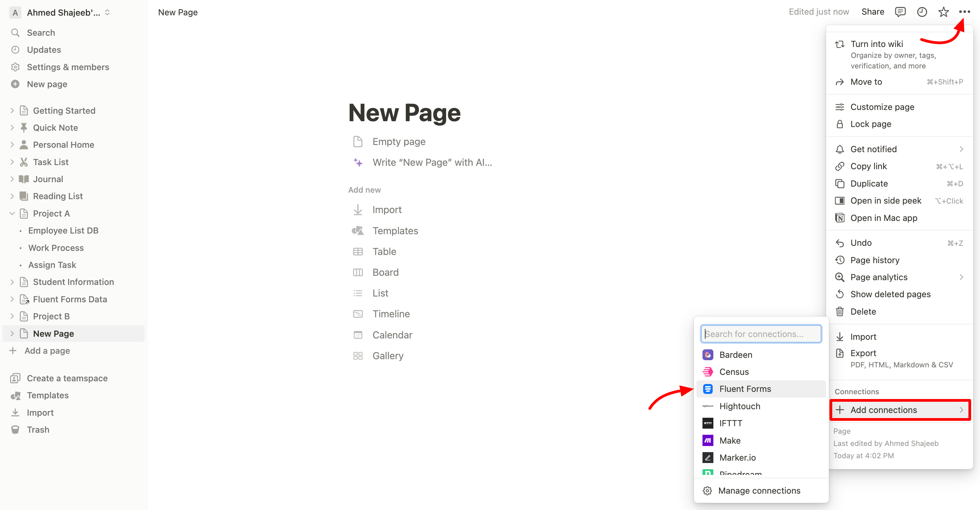This screenshot has width=980, height=510.
Task: Open the clock updates icon near Share
Action: (922, 12)
